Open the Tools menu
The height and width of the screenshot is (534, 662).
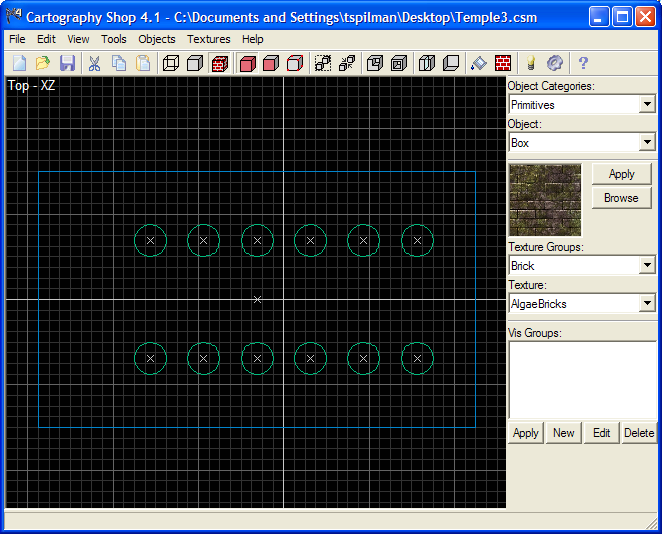tap(114, 39)
